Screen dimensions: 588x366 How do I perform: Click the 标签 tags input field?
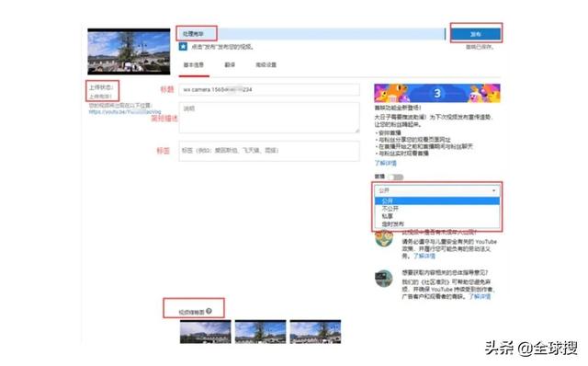coord(269,151)
